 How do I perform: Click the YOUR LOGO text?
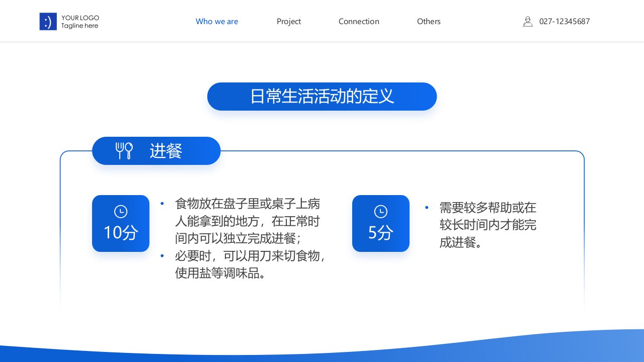click(x=80, y=18)
